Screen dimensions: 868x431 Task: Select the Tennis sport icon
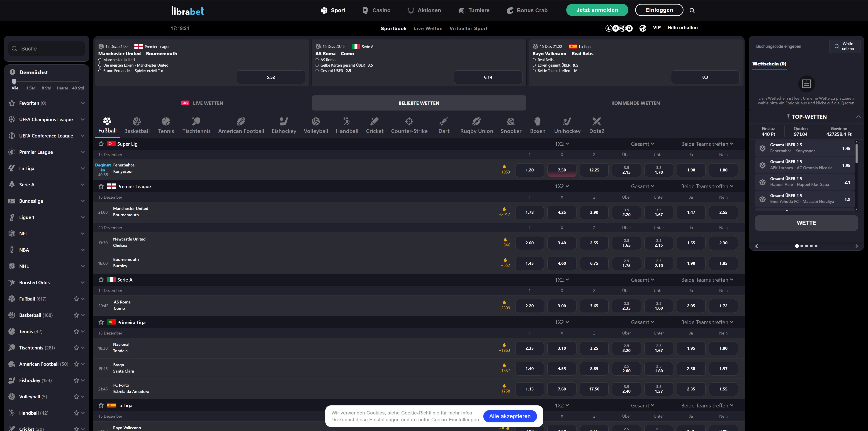tap(166, 121)
